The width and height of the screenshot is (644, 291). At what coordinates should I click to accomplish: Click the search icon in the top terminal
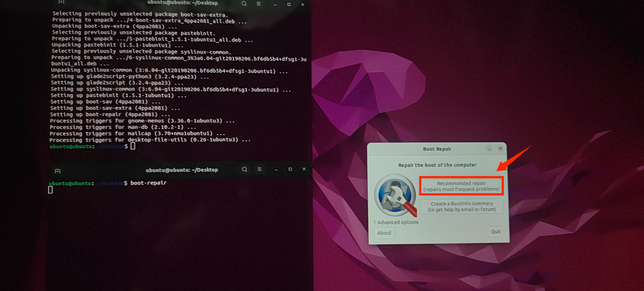tap(244, 4)
